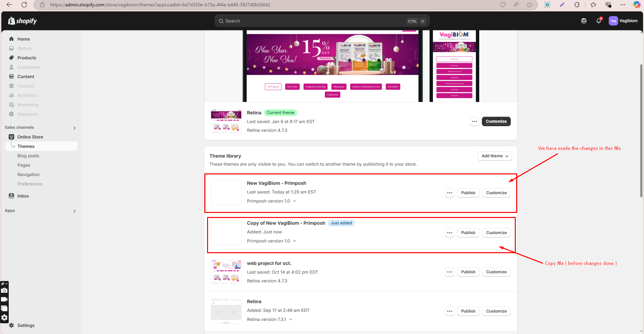644x334 pixels.
Task: Select Themes under Online Store
Action: coord(42,146)
